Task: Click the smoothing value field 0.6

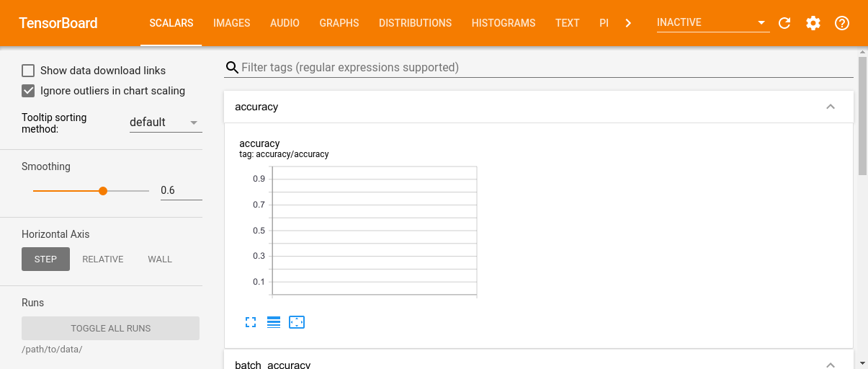Action: coord(181,191)
